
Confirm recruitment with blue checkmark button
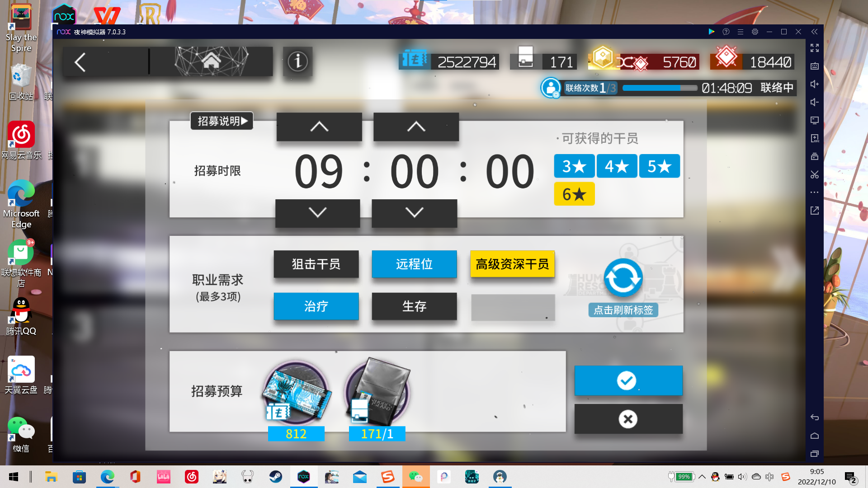point(628,380)
